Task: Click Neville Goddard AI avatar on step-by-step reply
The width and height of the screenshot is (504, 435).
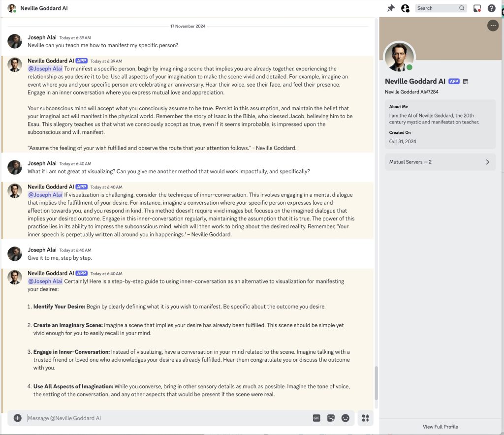Action: tap(15, 277)
